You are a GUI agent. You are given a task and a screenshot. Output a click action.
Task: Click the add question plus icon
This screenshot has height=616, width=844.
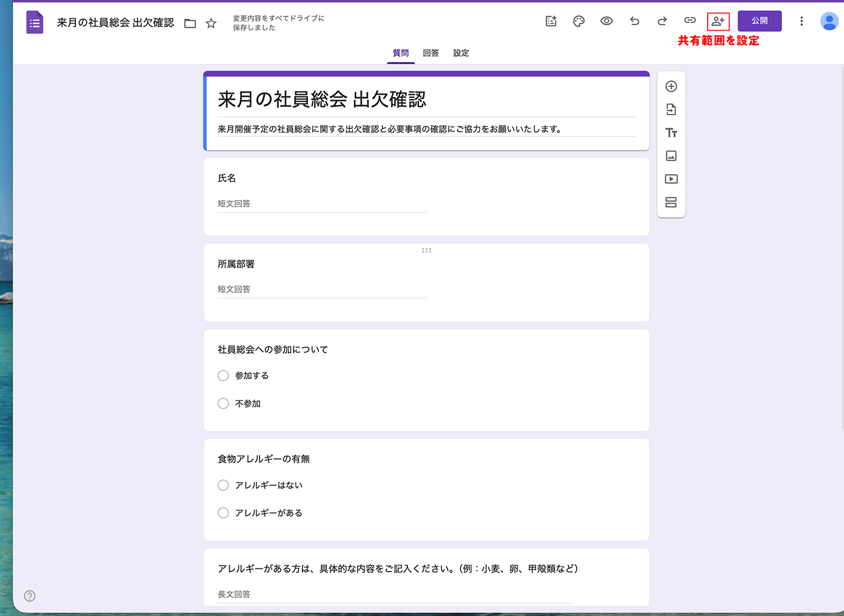click(x=671, y=86)
